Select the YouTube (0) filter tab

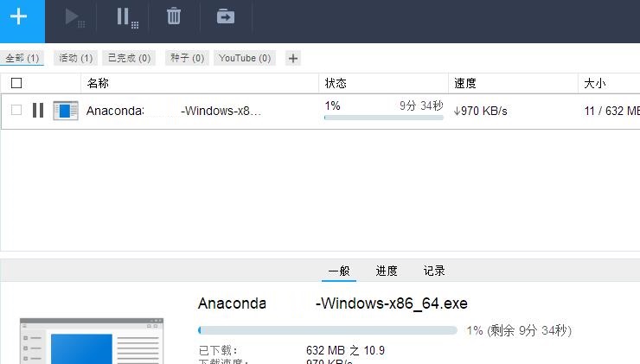[x=245, y=58]
